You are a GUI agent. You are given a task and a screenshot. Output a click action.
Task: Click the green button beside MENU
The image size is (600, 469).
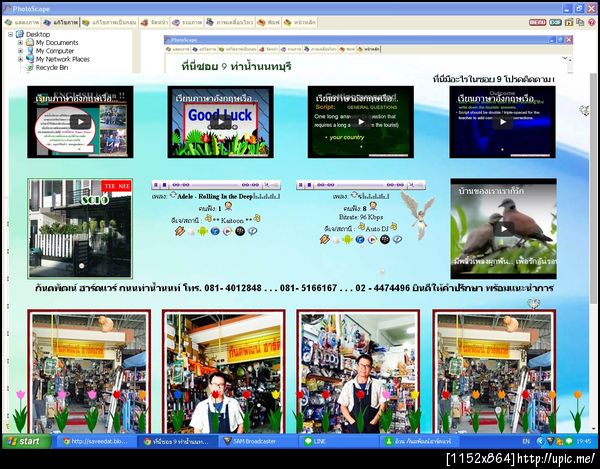coord(555,22)
